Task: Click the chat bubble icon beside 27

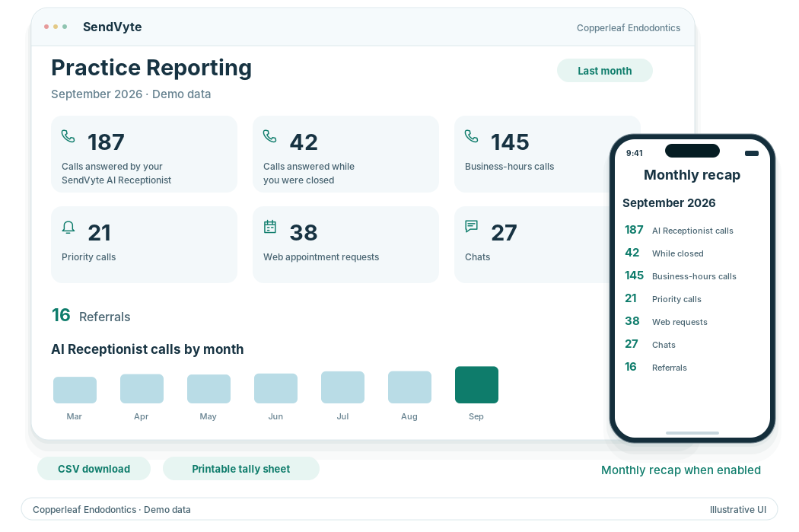Action: (471, 226)
